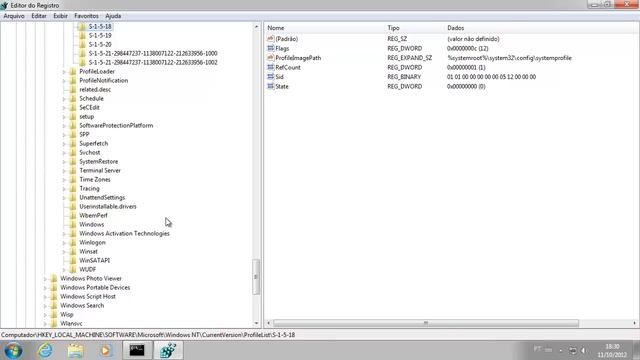Open the Arquivo menu
Viewport: 640px width, 360px height.
pos(14,16)
